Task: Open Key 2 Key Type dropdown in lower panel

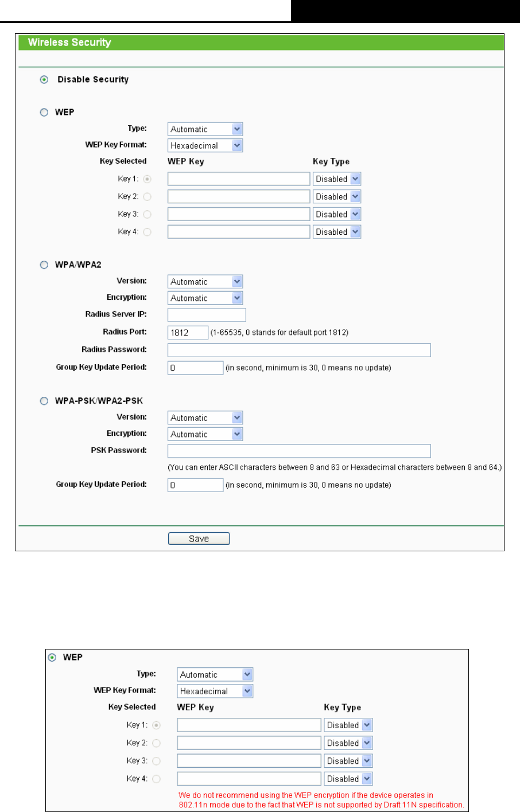Action: click(348, 743)
